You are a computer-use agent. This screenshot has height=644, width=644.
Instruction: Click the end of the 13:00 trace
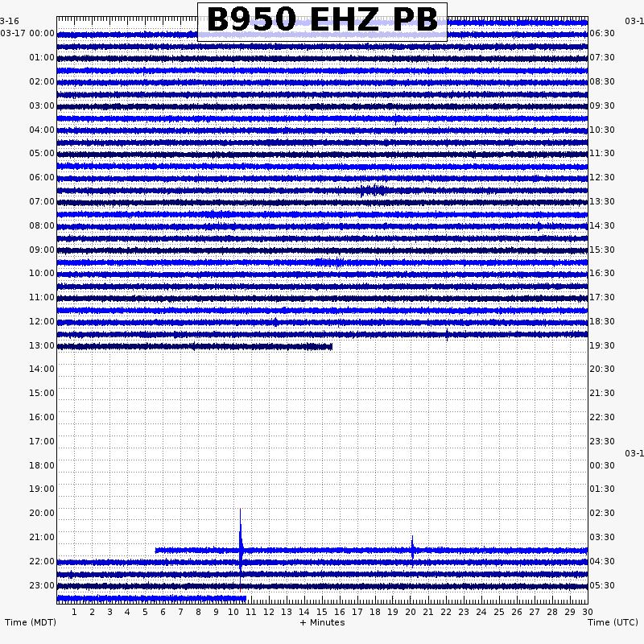pos(332,347)
